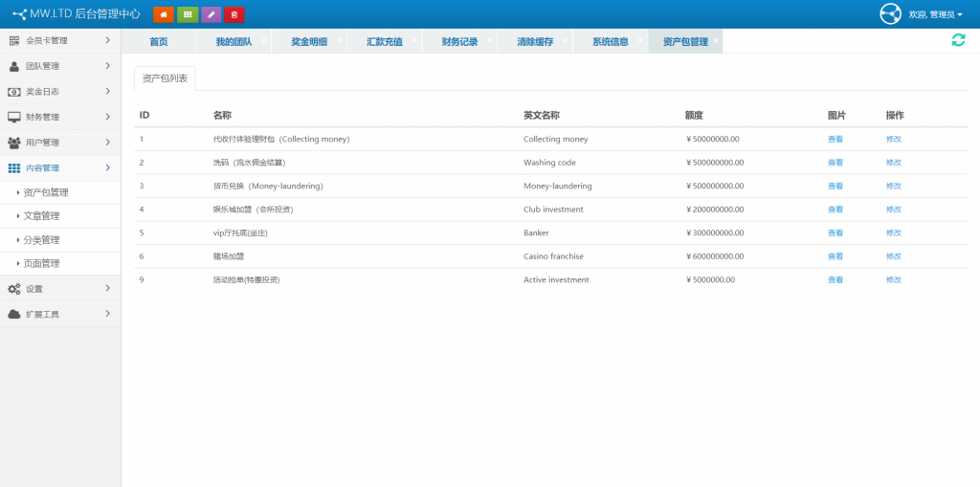980x487 pixels.
Task: Click 修改 for the Collecting money row
Action: coord(894,140)
